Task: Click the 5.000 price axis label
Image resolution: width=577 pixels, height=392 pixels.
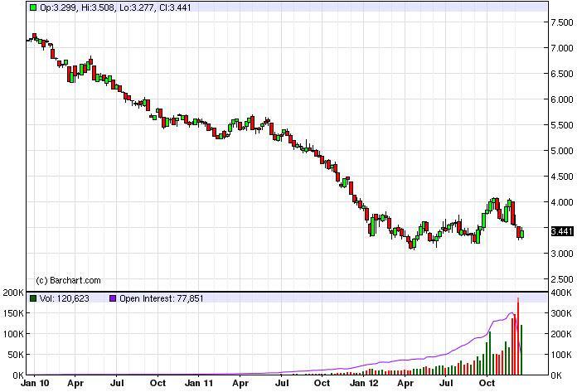Action: [562, 151]
